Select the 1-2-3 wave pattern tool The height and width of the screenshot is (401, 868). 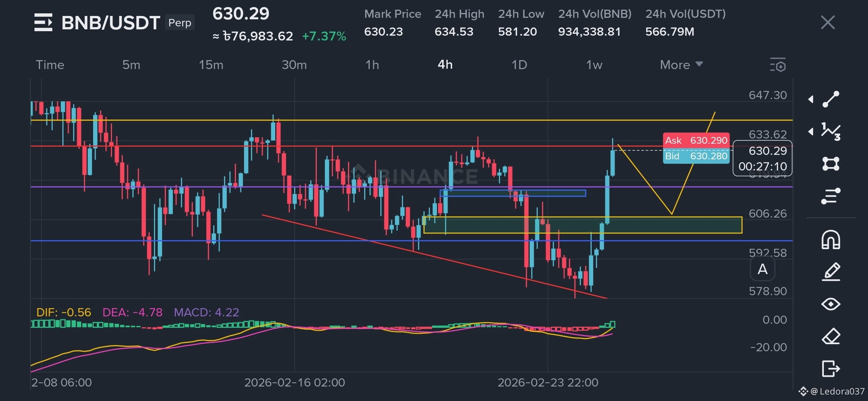tap(831, 131)
